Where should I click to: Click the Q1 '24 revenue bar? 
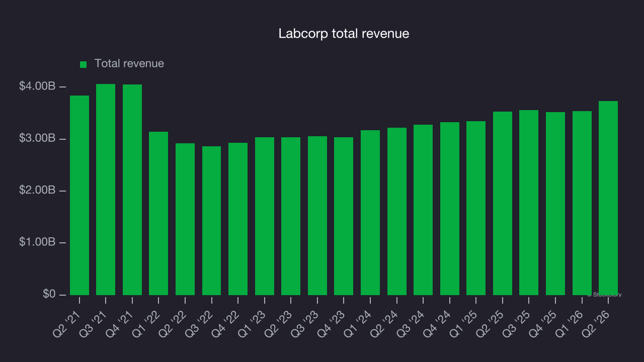370,213
